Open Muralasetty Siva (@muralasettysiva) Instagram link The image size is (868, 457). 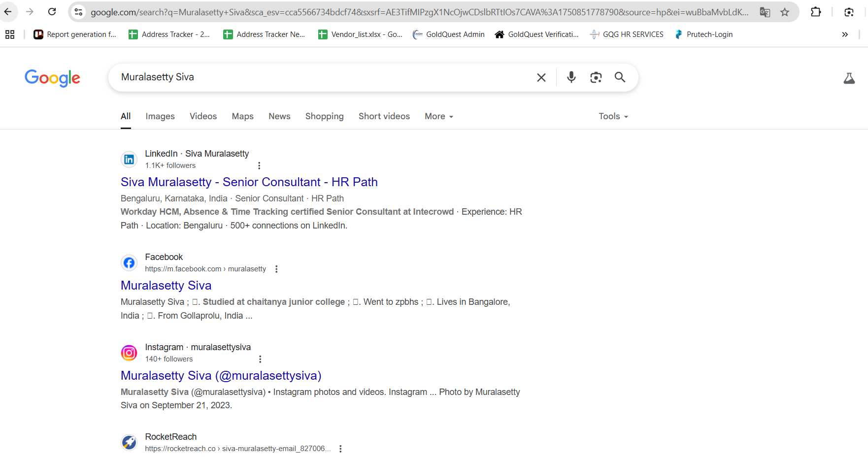point(221,376)
